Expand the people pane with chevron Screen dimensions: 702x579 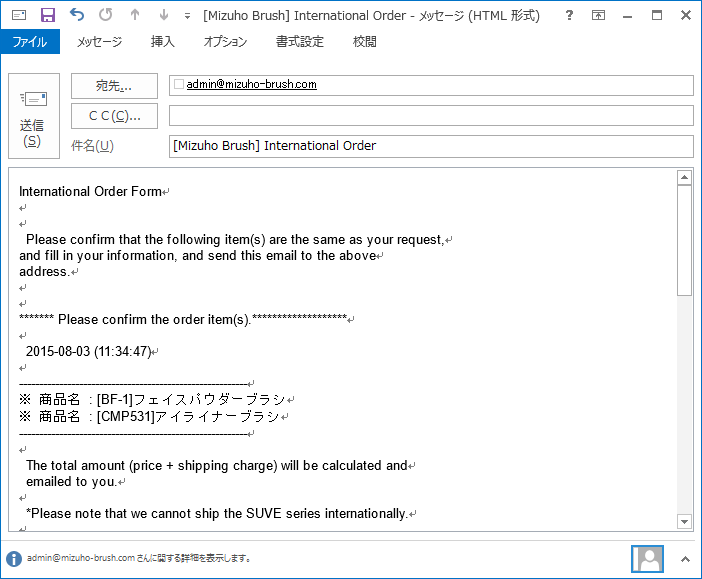[x=685, y=559]
